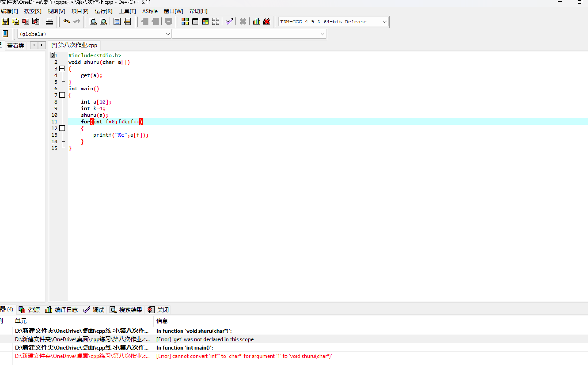Click the Debug checkmark icon
The image size is (588, 365).
pos(229,21)
